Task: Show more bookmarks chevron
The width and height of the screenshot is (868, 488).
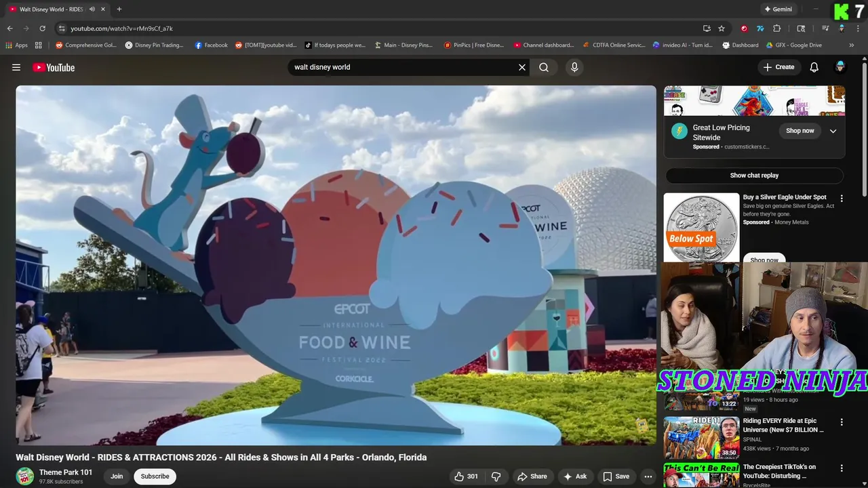Action: pos(852,45)
